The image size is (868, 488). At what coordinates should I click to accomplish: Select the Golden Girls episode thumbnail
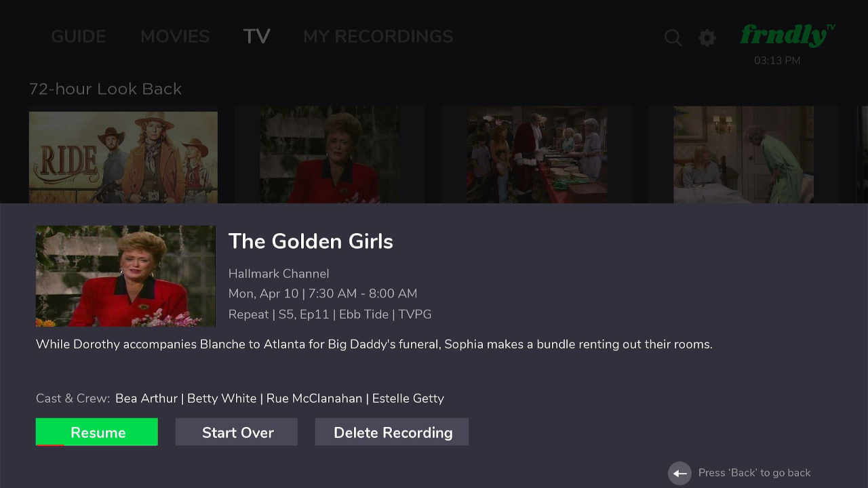pyautogui.click(x=125, y=276)
